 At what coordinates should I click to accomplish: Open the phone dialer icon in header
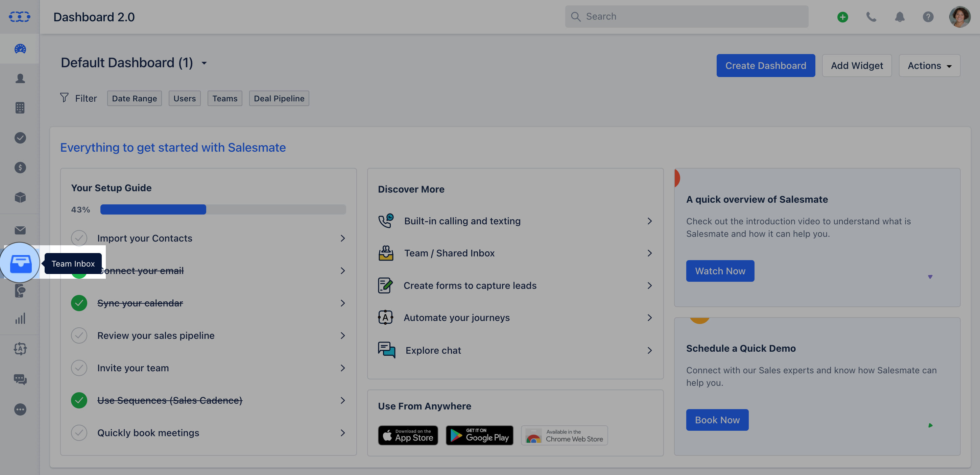coord(871,17)
